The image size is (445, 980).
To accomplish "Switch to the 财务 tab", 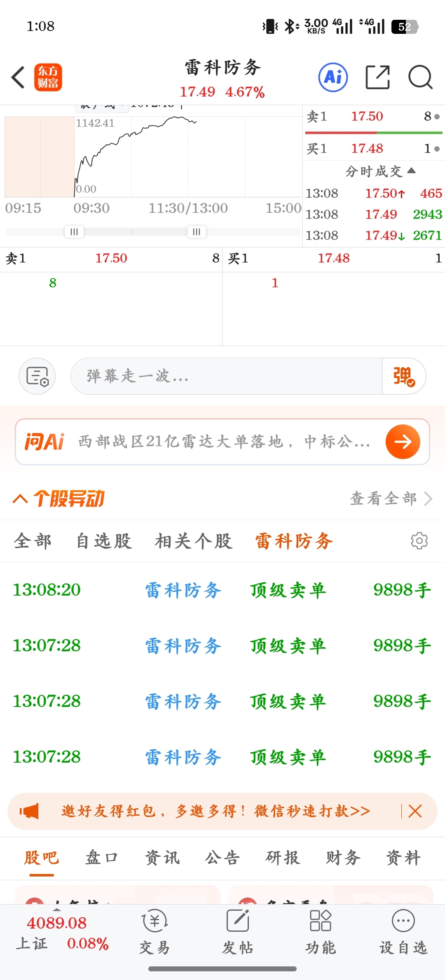I will click(343, 858).
